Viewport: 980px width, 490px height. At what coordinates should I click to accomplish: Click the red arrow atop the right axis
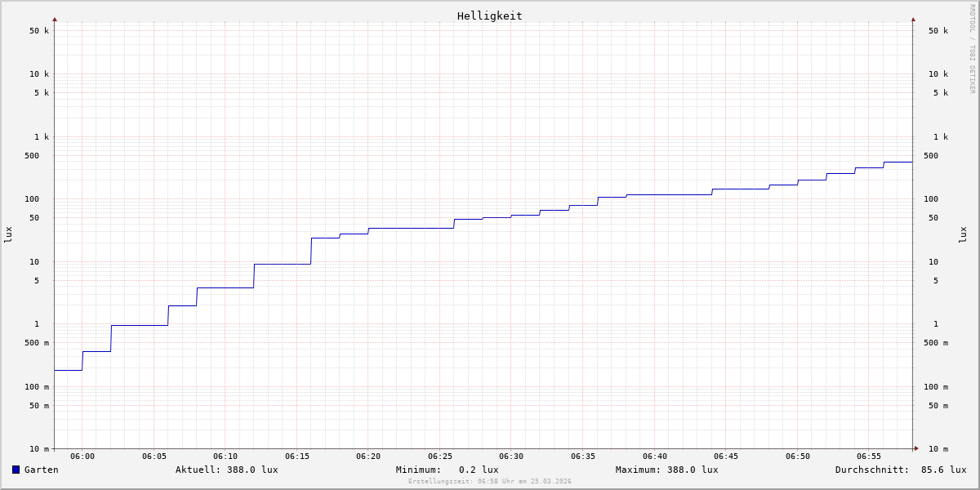tap(913, 19)
